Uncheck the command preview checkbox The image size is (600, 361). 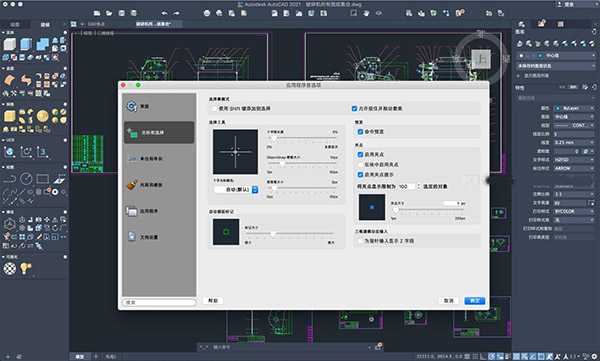point(360,132)
